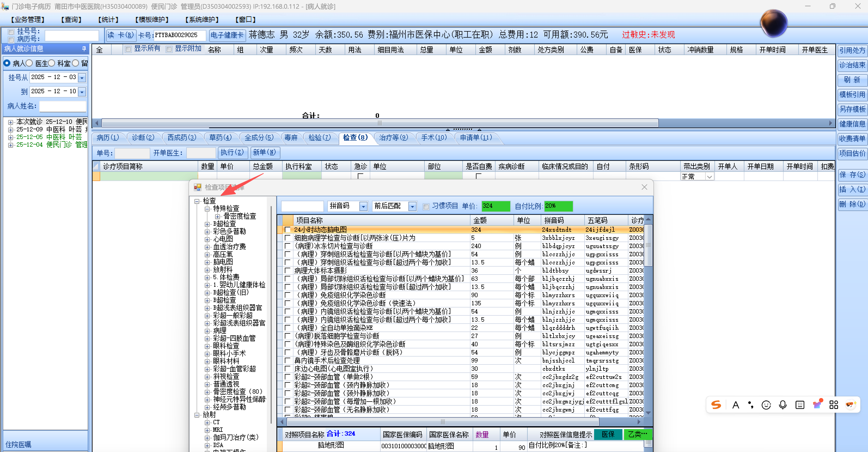
Task: Click the microphone voice input icon
Action: (783, 405)
